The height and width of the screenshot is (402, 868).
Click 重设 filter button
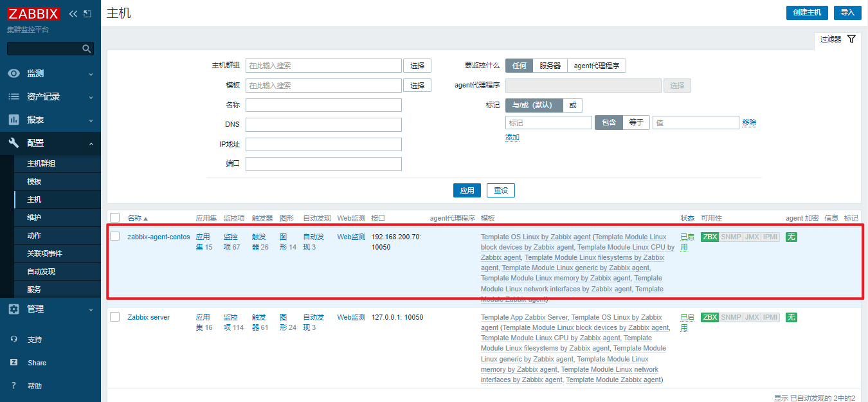501,190
